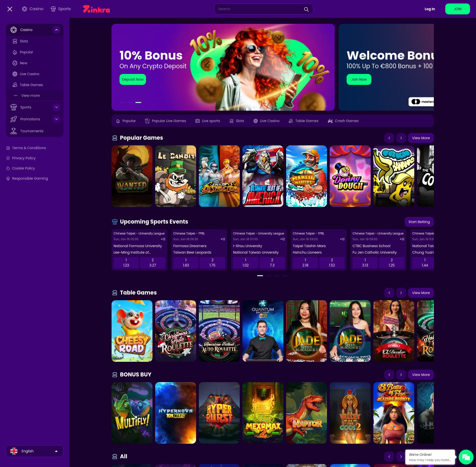Open the Le Bandit game thumbnail

coord(176,176)
